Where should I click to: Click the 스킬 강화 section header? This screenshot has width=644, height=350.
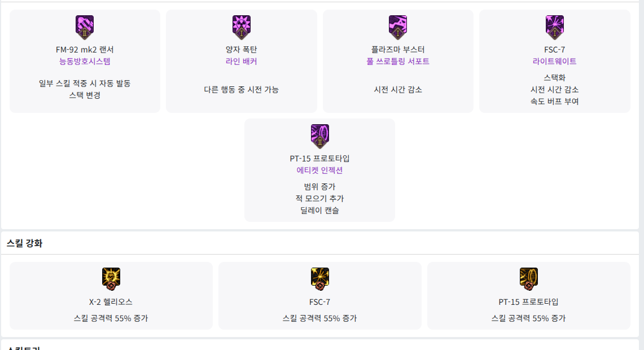tap(24, 243)
